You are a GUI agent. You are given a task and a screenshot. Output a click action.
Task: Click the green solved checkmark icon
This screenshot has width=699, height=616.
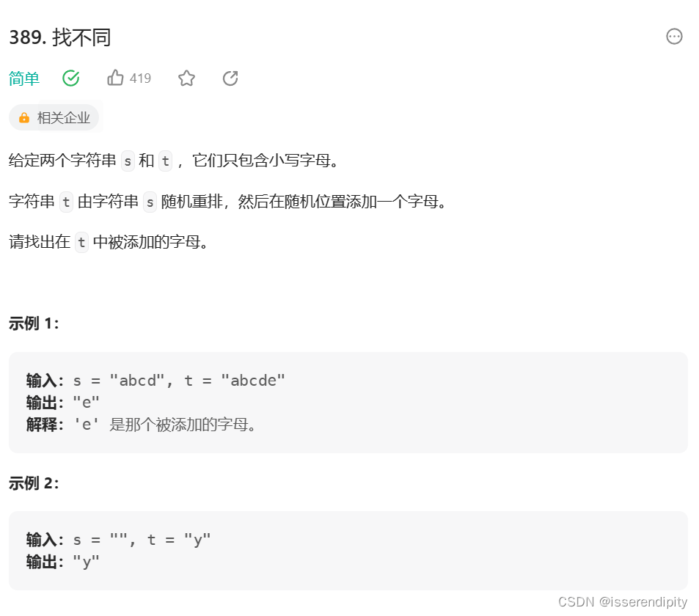71,78
